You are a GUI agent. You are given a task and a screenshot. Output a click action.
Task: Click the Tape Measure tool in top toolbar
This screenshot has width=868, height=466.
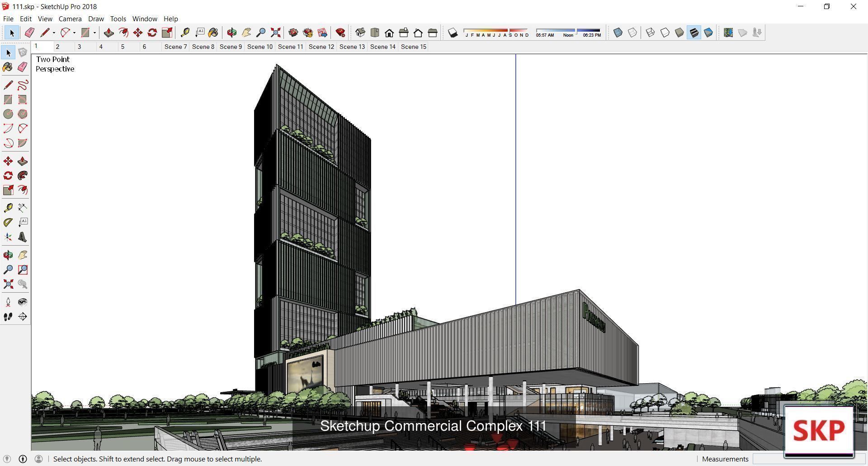[185, 33]
